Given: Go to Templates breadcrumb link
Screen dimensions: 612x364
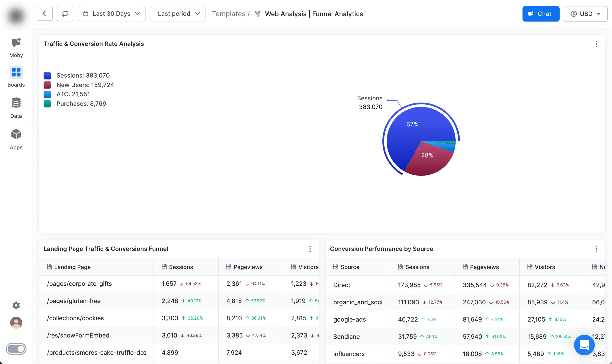Looking at the screenshot, I should point(228,14).
